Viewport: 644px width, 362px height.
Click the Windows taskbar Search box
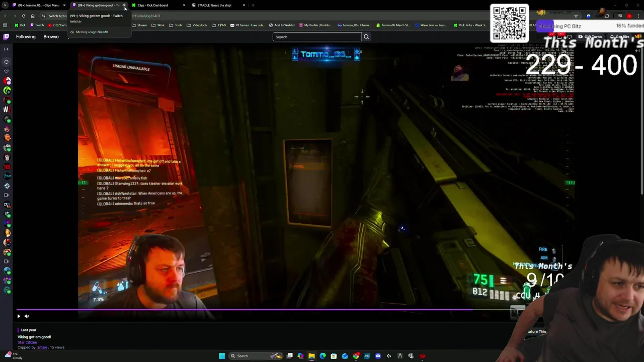[x=256, y=356]
